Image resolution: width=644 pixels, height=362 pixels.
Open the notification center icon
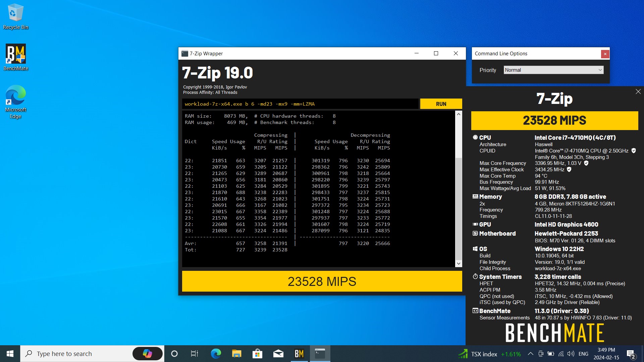click(x=631, y=354)
